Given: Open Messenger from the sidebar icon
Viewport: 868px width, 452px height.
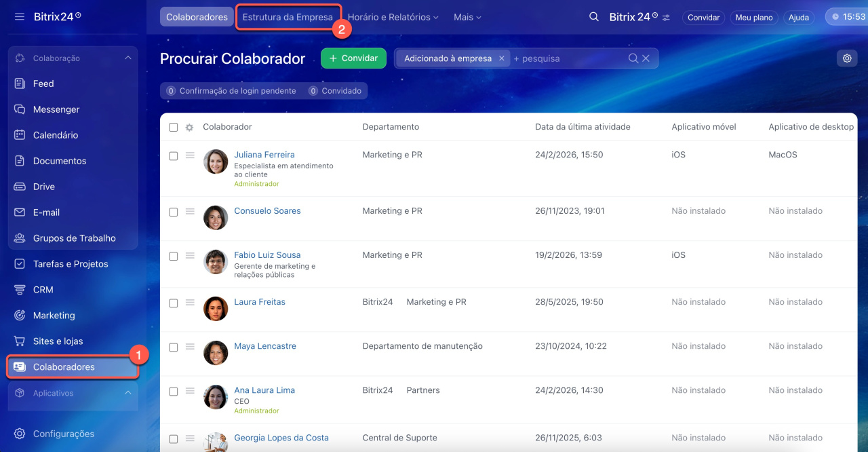Looking at the screenshot, I should click(x=20, y=109).
